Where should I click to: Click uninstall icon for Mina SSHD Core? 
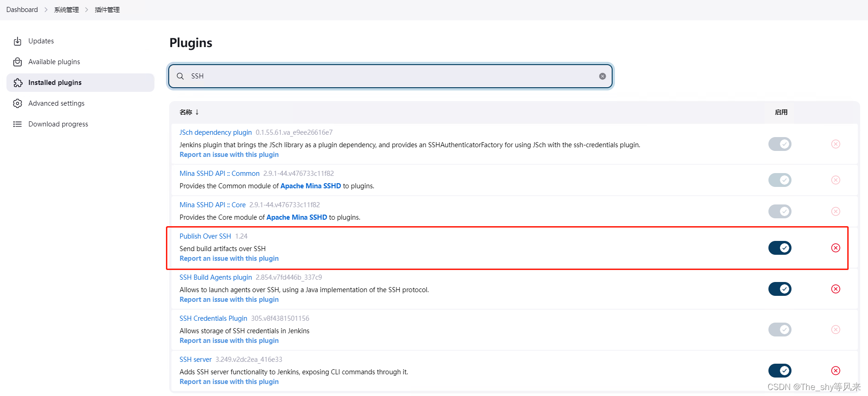tap(836, 211)
